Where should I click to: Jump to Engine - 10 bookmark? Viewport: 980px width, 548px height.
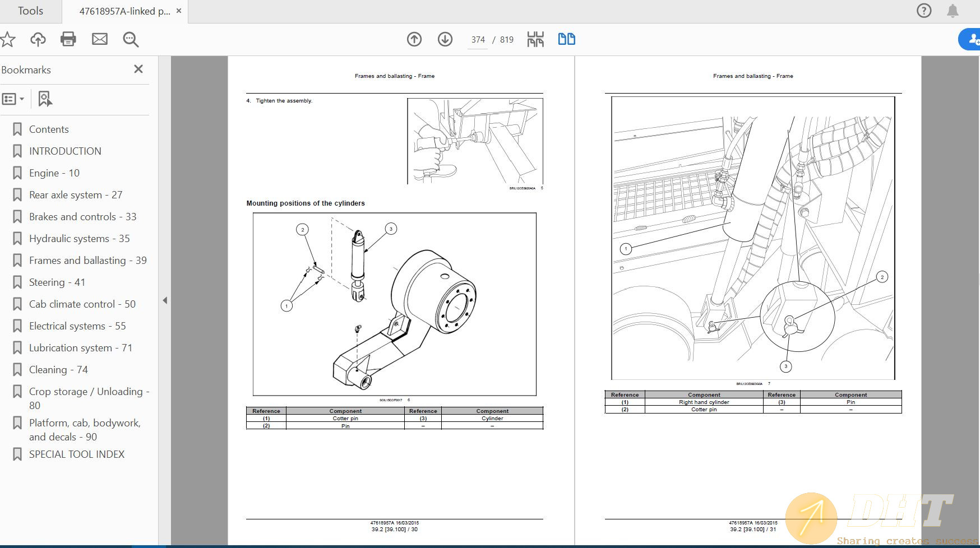click(x=54, y=173)
